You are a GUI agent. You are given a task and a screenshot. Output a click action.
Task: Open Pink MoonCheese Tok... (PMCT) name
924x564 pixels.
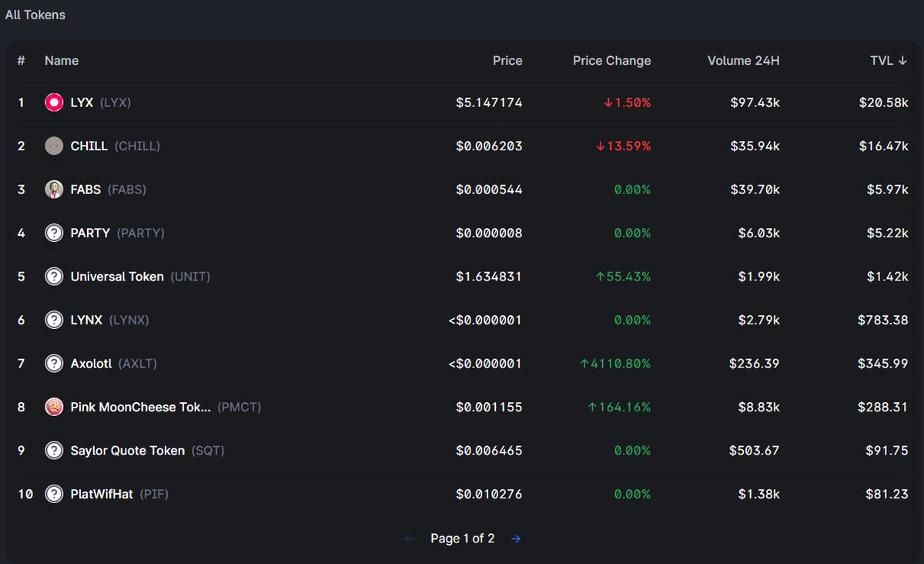[166, 407]
